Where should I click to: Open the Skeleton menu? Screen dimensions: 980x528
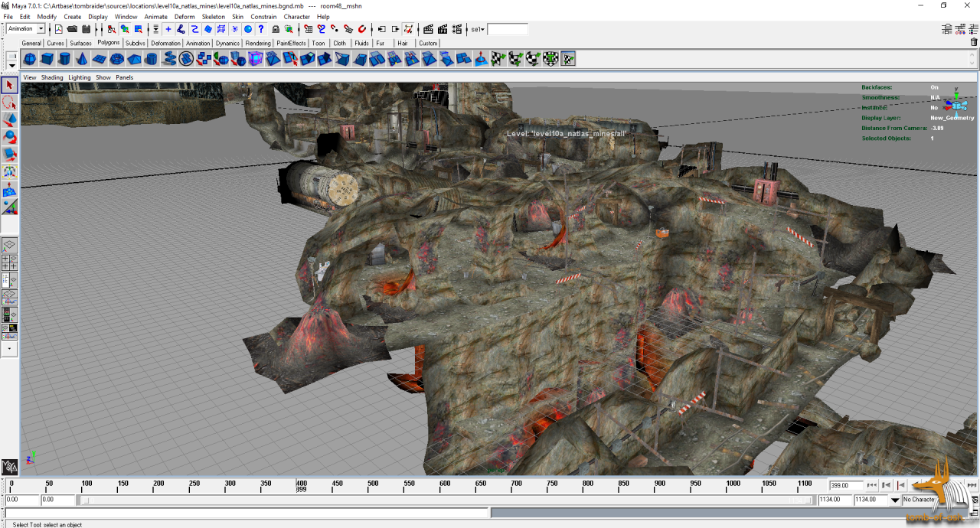[214, 16]
